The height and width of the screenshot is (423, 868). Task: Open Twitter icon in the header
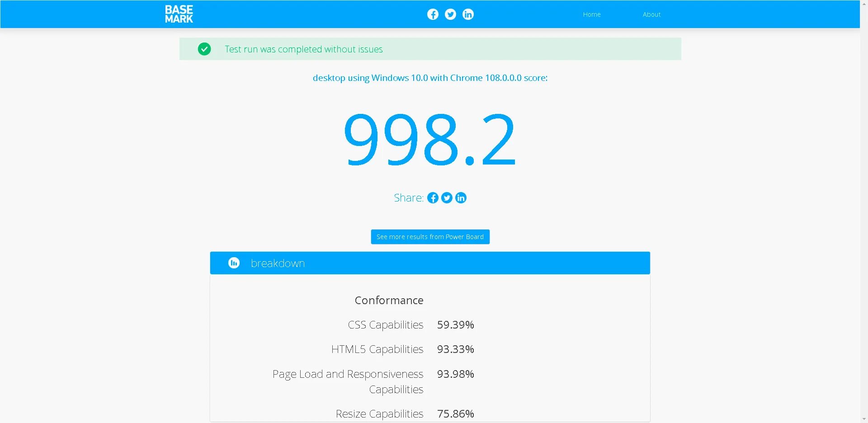click(450, 14)
